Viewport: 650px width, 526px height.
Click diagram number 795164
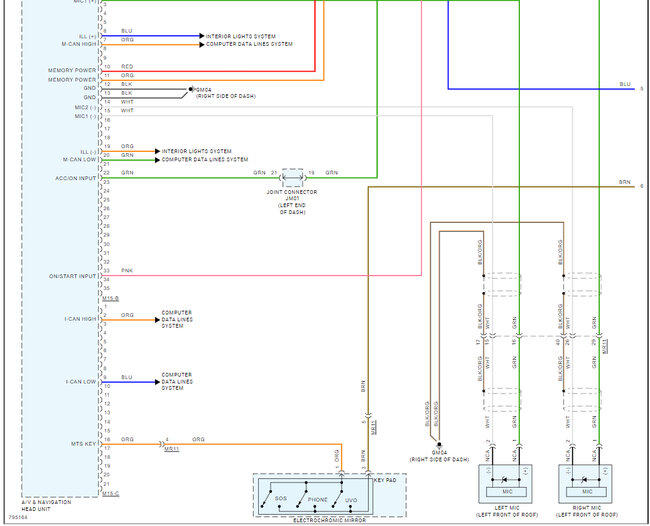point(18,518)
